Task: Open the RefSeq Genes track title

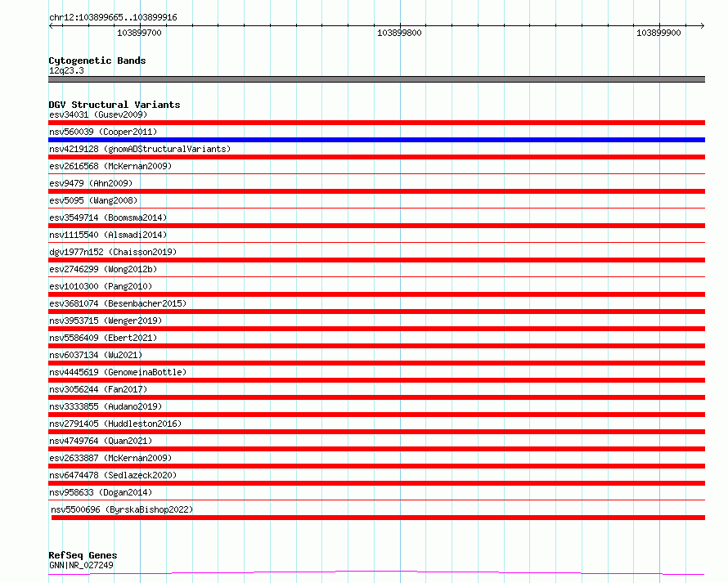Action: pyautogui.click(x=83, y=555)
